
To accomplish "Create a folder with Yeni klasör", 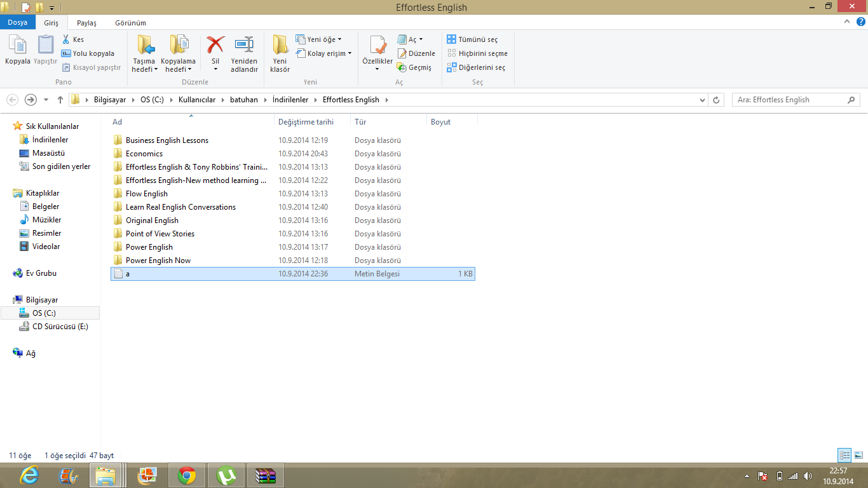I will pyautogui.click(x=280, y=53).
